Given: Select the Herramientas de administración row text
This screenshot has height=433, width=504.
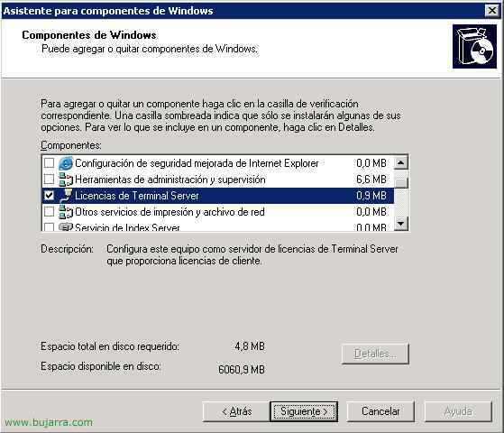Looking at the screenshot, I should pos(170,180).
